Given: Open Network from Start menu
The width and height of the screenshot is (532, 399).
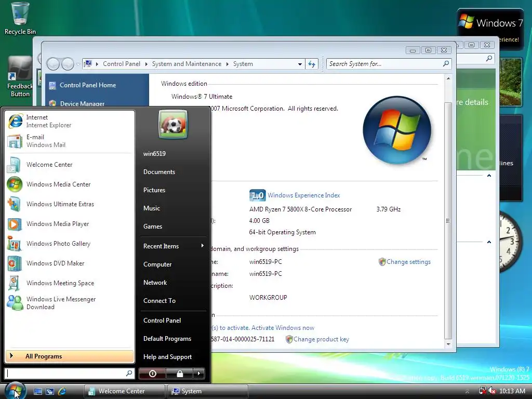Looking at the screenshot, I should coord(155,283).
